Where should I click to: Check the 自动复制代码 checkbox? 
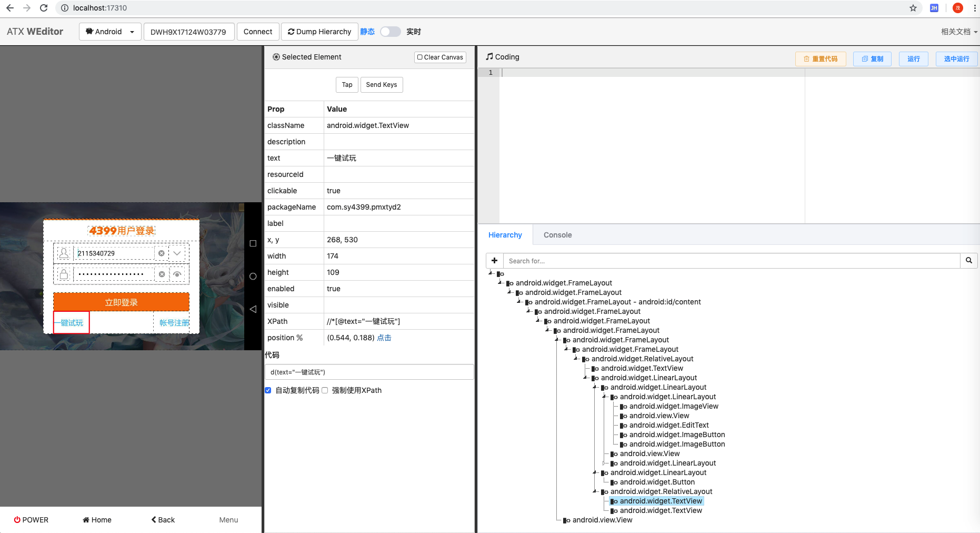268,390
